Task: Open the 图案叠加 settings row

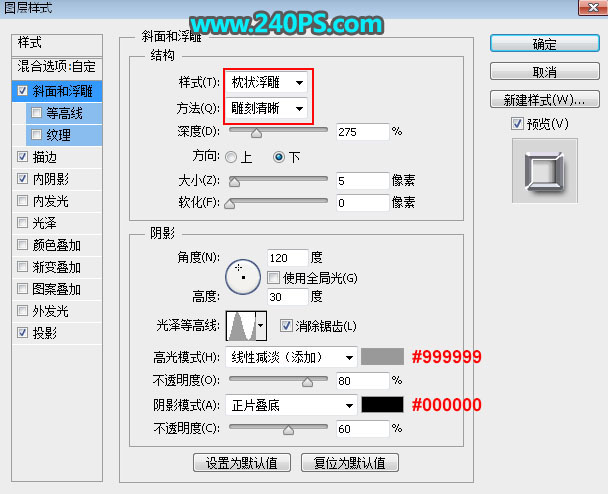Action: pyautogui.click(x=57, y=289)
